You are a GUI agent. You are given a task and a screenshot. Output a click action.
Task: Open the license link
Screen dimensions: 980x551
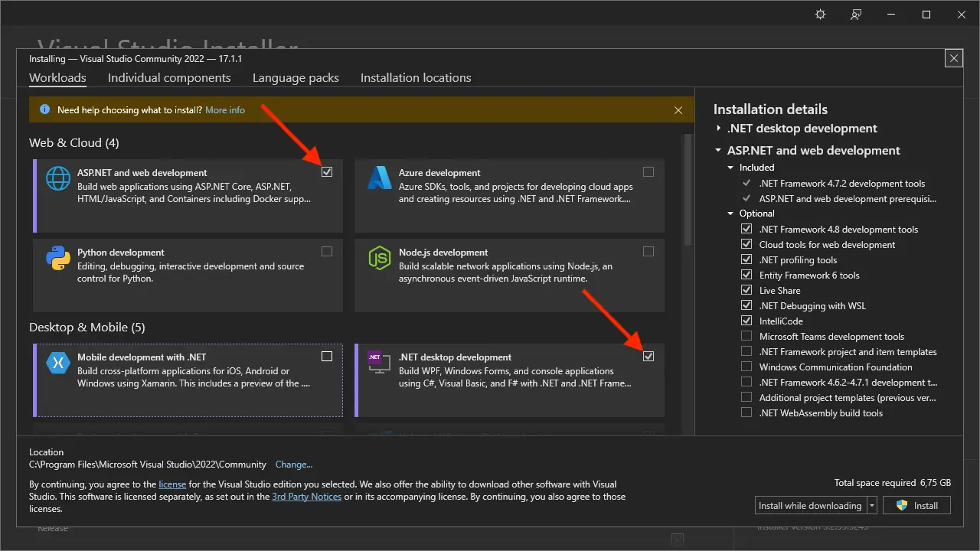172,484
